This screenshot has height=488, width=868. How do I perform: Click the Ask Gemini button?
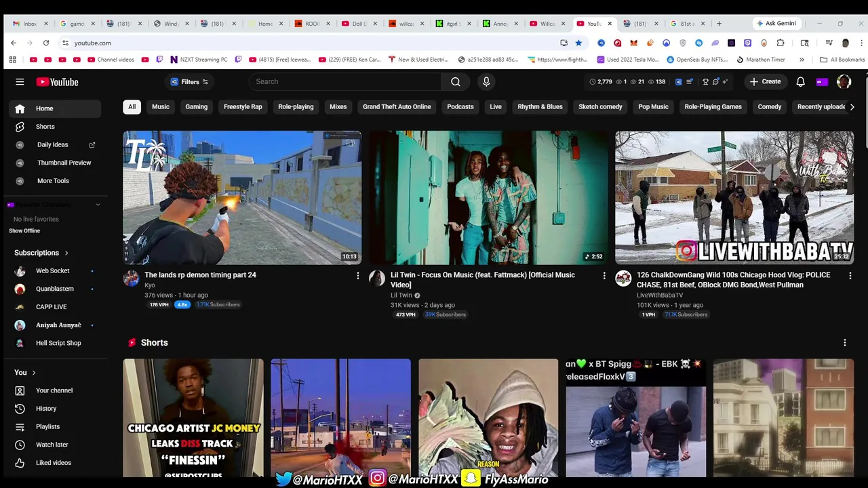point(776,23)
